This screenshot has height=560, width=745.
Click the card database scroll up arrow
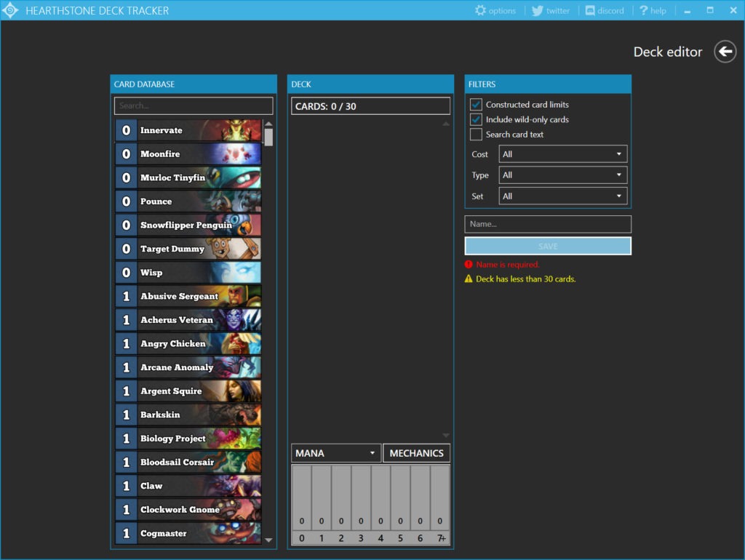(268, 124)
